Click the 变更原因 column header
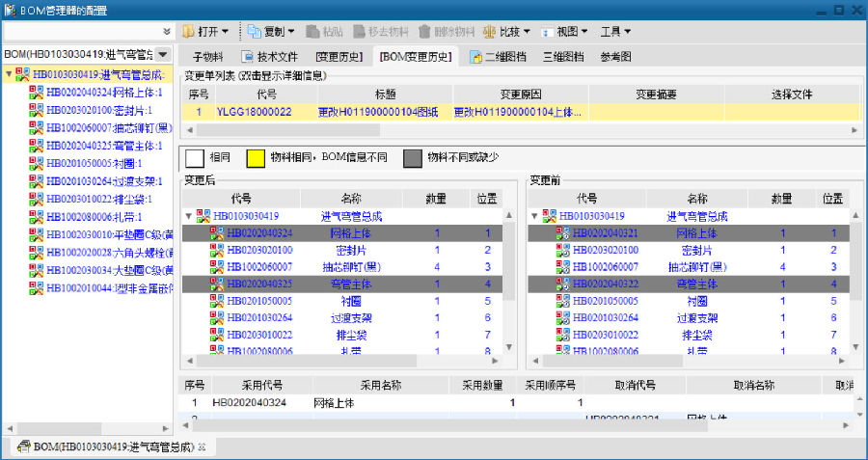The height and width of the screenshot is (460, 868). coord(520,95)
